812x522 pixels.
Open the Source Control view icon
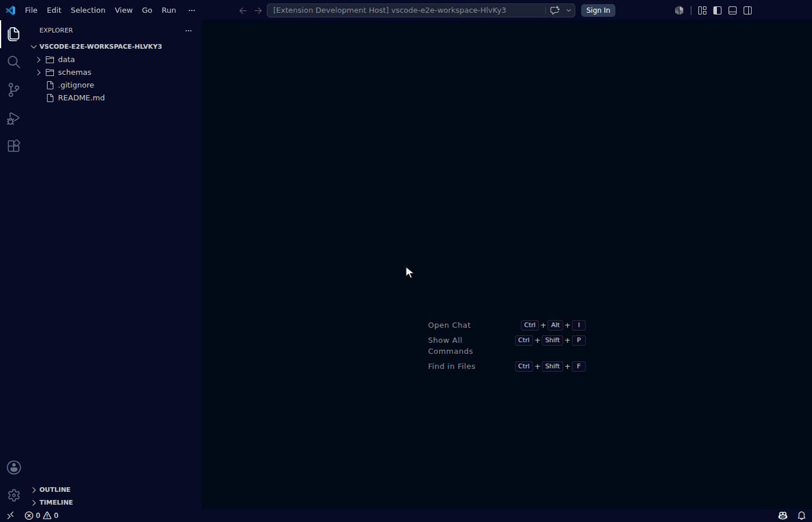[14, 90]
